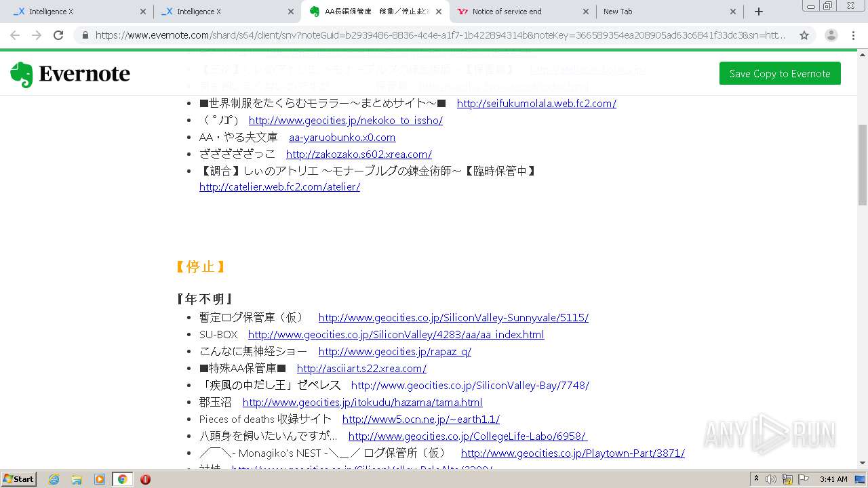Viewport: 868px width, 488px height.
Task: Close the New Tab tab
Action: click(733, 12)
